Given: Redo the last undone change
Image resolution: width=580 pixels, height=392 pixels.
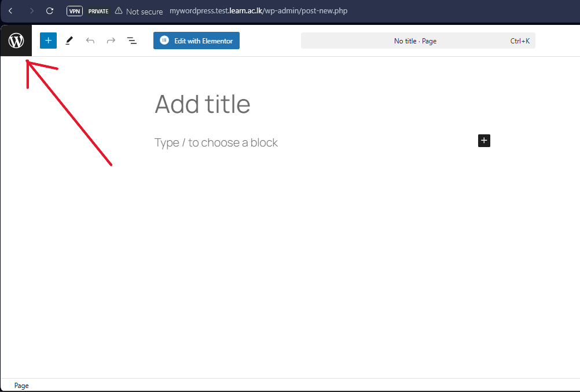Looking at the screenshot, I should (x=111, y=41).
